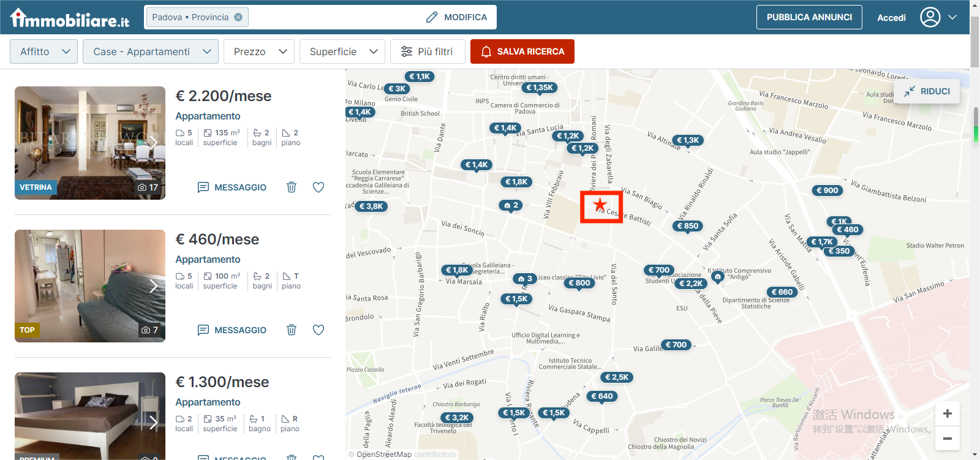Click the OpenStreetMap attribution link
The width and height of the screenshot is (980, 460).
pos(384,454)
